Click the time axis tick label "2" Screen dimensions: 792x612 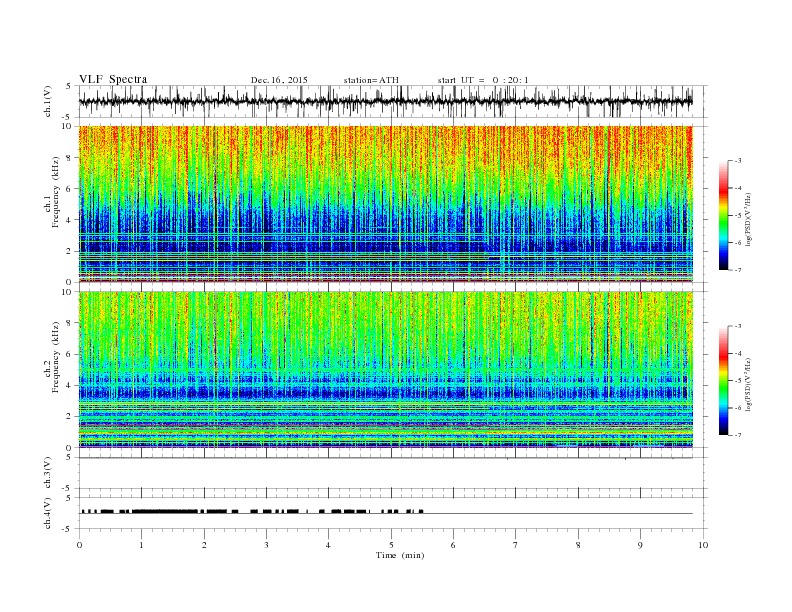204,545
